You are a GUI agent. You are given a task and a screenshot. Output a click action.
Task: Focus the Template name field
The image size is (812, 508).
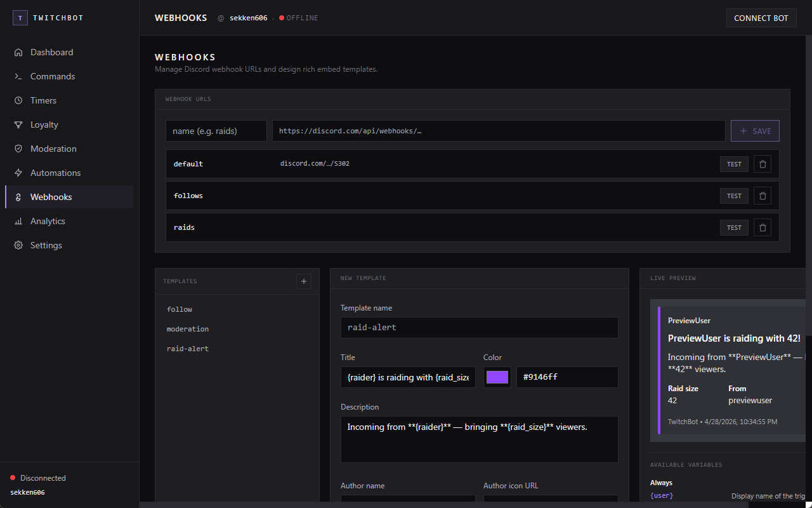point(480,328)
